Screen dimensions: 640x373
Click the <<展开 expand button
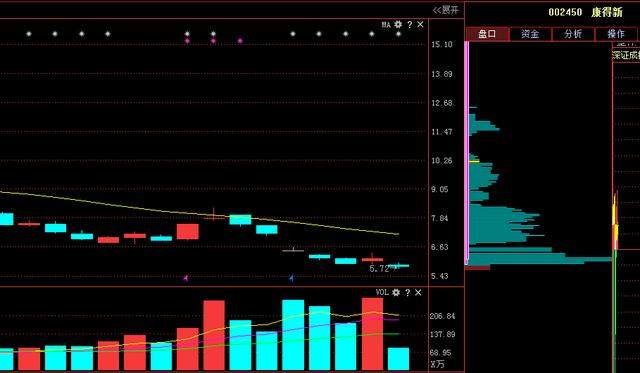tap(446, 10)
